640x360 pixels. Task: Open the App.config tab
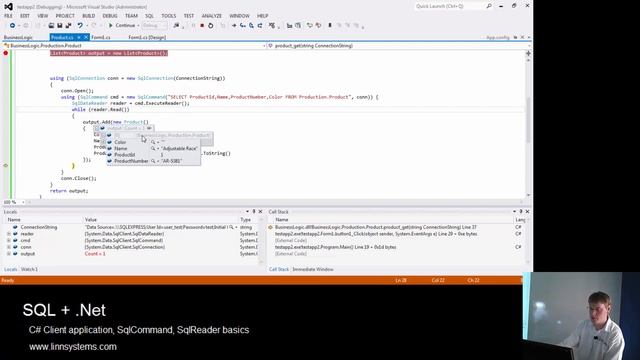pyautogui.click(x=498, y=37)
